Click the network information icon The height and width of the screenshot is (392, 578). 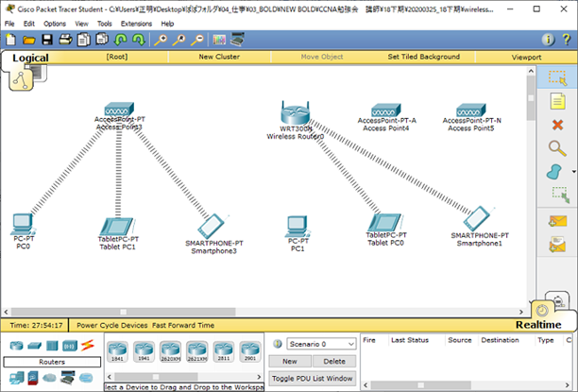click(x=548, y=40)
